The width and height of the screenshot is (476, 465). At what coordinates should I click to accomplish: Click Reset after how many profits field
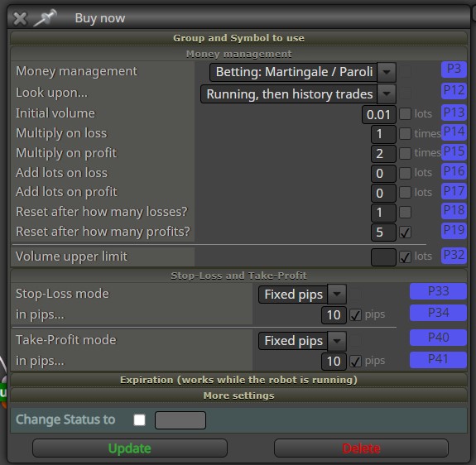(383, 232)
